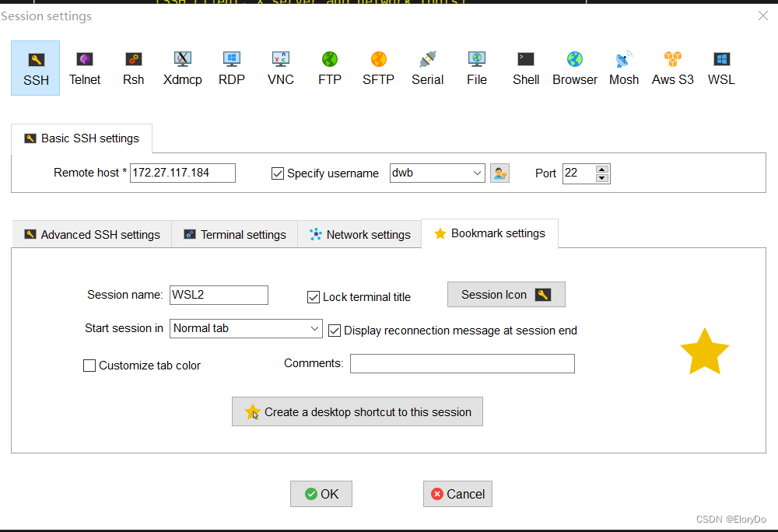The height and width of the screenshot is (532, 778).
Task: Open the username dropdown showing dwb
Action: pos(478,173)
